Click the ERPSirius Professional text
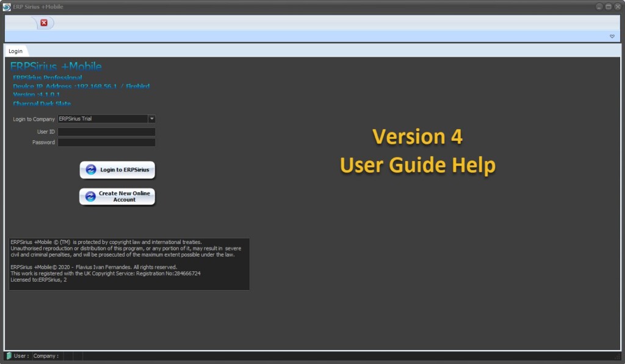 pos(48,77)
